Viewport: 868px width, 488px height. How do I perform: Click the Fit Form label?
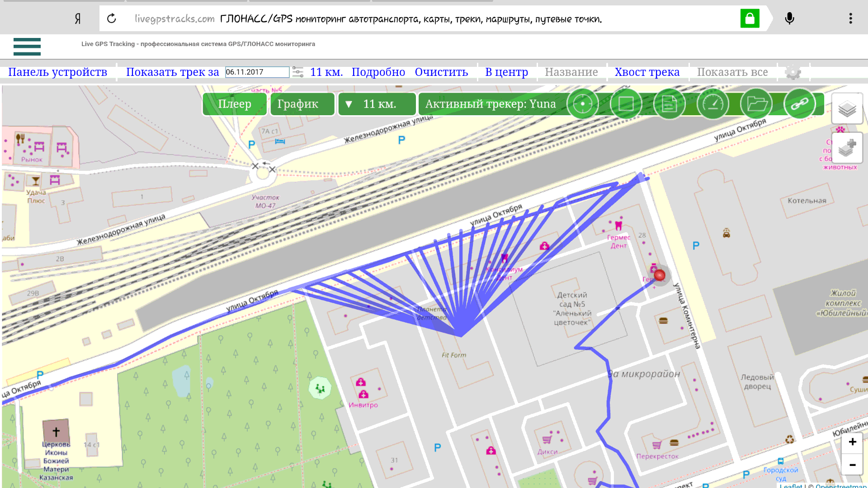(454, 355)
